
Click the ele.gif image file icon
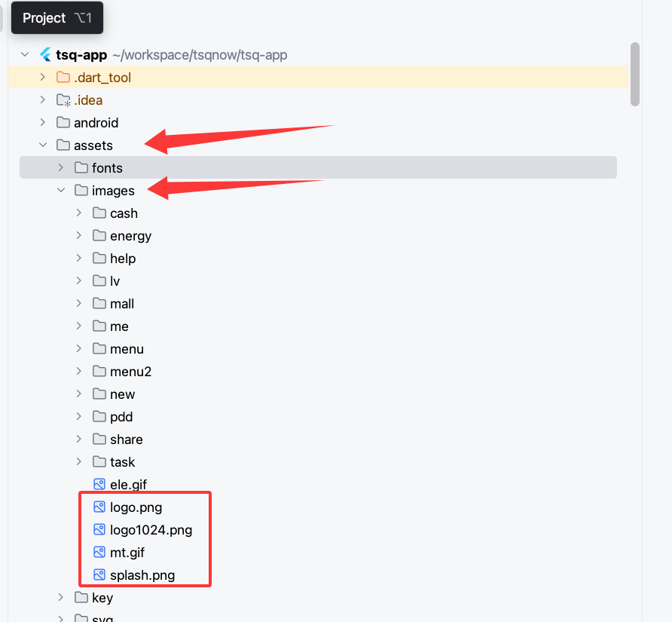pos(99,485)
